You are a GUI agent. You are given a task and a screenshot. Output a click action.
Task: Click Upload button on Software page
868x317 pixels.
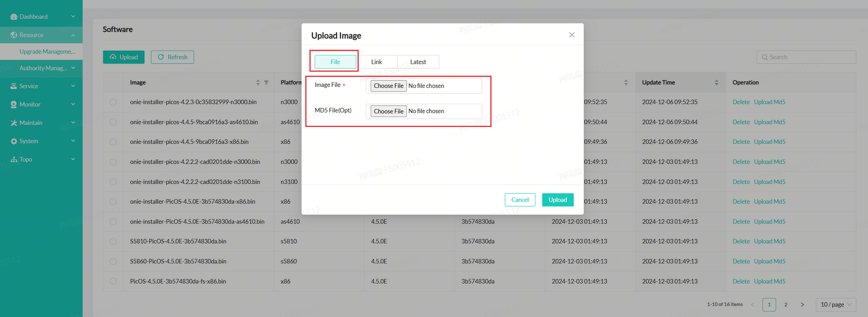(124, 57)
